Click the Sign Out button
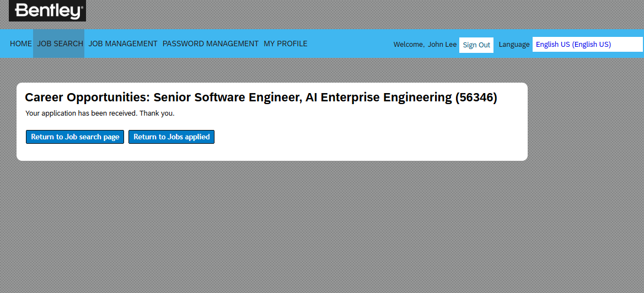Screen dimensions: 644x293 click(x=476, y=45)
